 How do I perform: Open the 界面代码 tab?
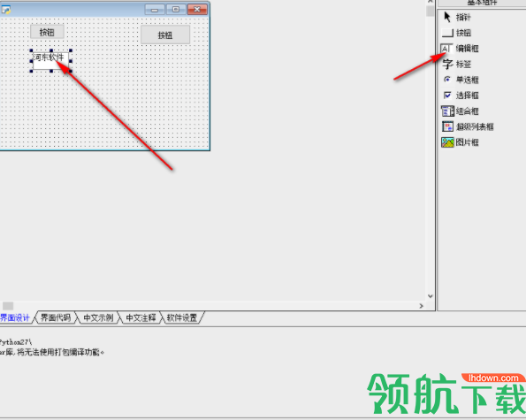56,317
